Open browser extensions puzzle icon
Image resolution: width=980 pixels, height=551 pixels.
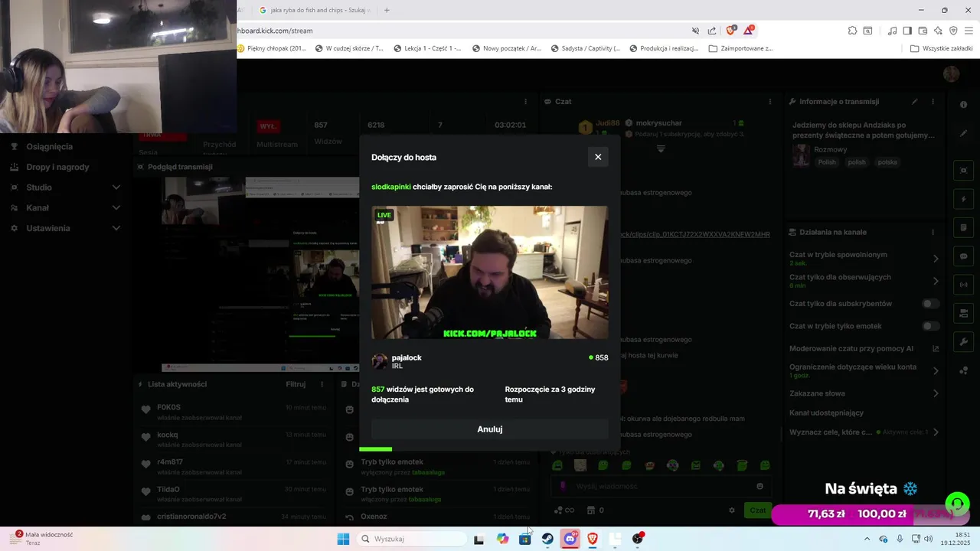click(852, 31)
